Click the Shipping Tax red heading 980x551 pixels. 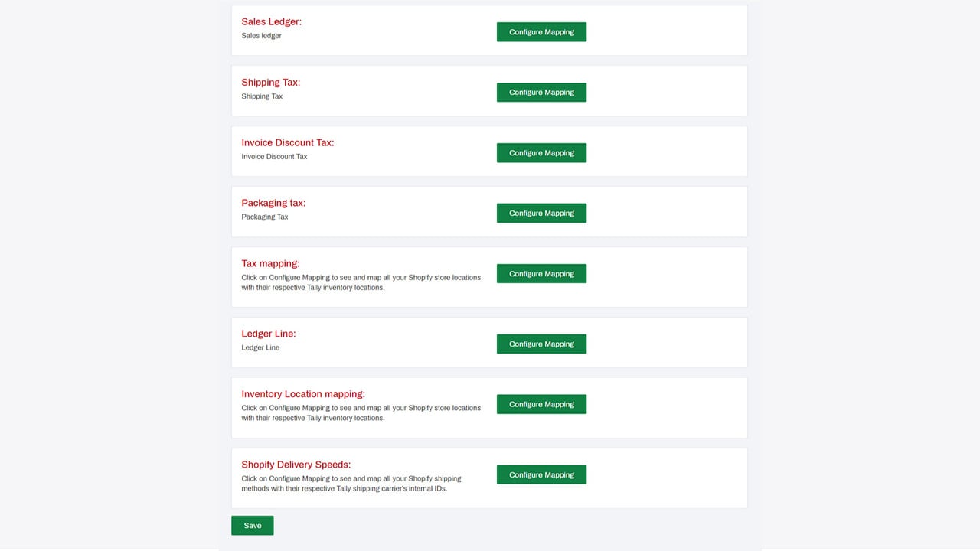coord(271,82)
